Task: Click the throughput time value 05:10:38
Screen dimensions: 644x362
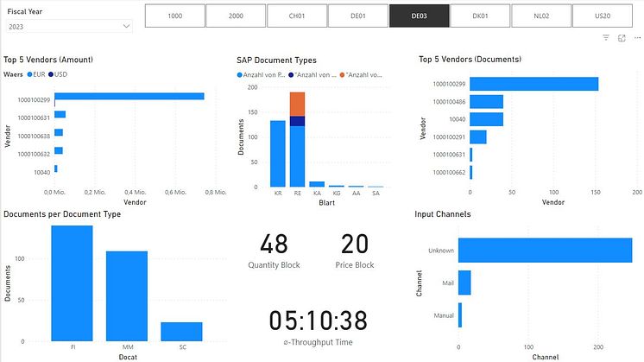Action: (318, 321)
